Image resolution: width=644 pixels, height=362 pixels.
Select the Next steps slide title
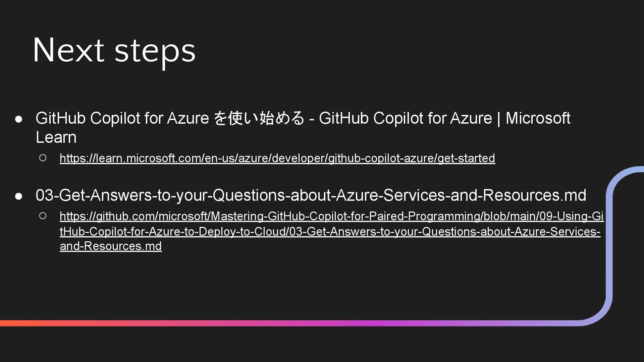114,50
